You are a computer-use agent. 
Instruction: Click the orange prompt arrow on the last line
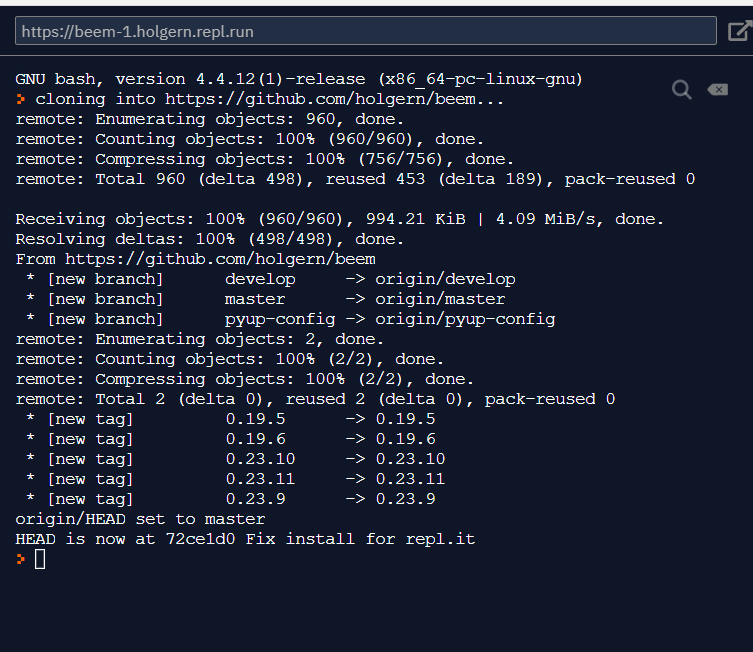20,559
